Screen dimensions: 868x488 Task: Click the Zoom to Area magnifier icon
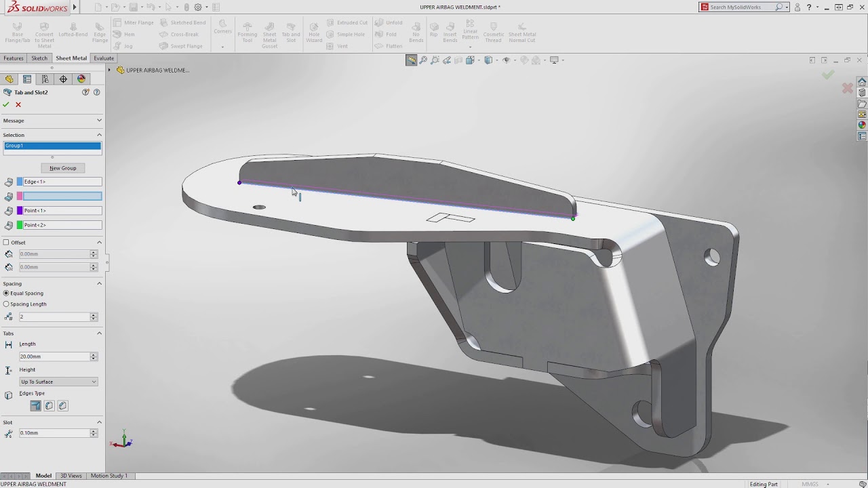tap(435, 60)
